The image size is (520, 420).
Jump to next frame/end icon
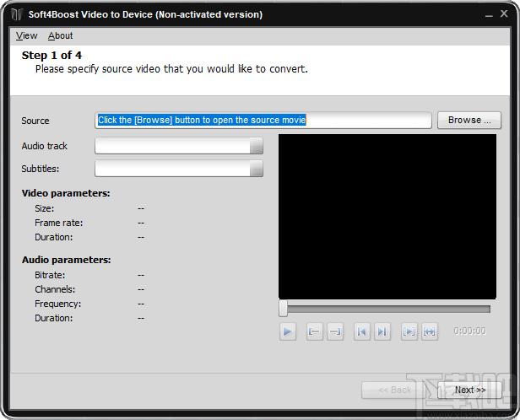[x=382, y=331]
